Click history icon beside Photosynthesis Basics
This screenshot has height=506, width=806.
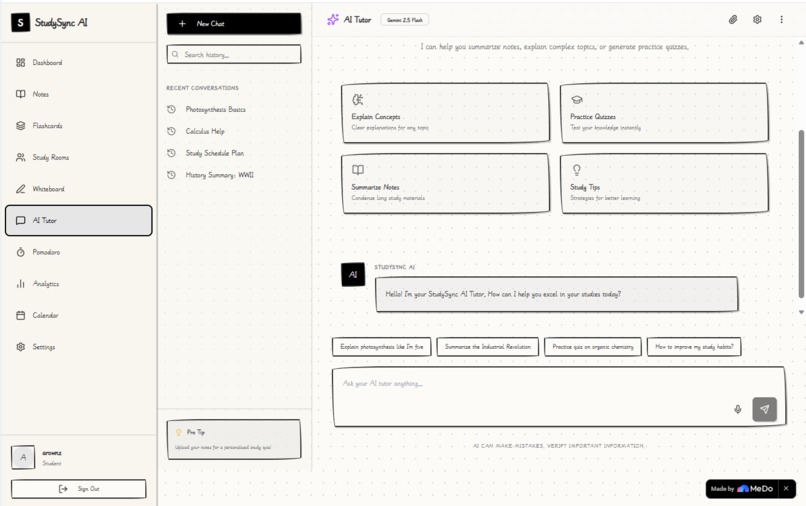(x=172, y=110)
